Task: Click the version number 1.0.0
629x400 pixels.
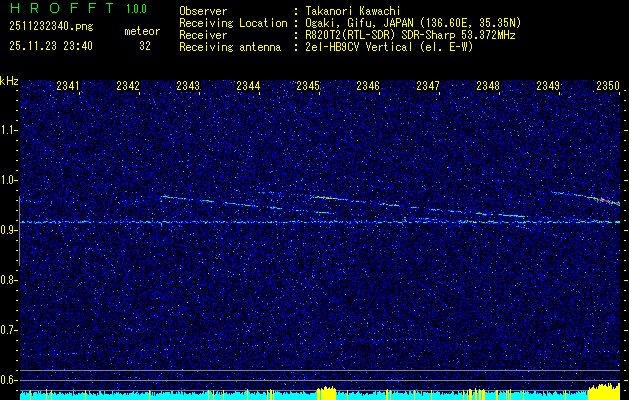Action: click(x=136, y=8)
